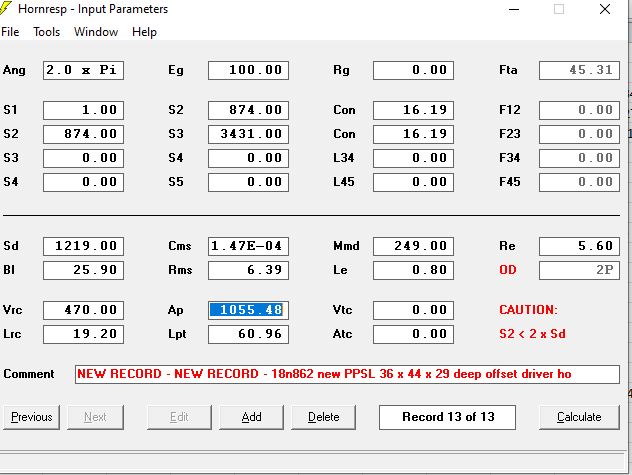632x475 pixels.
Task: Click the Hornresp lightning icon in title bar
Action: pos(6,8)
